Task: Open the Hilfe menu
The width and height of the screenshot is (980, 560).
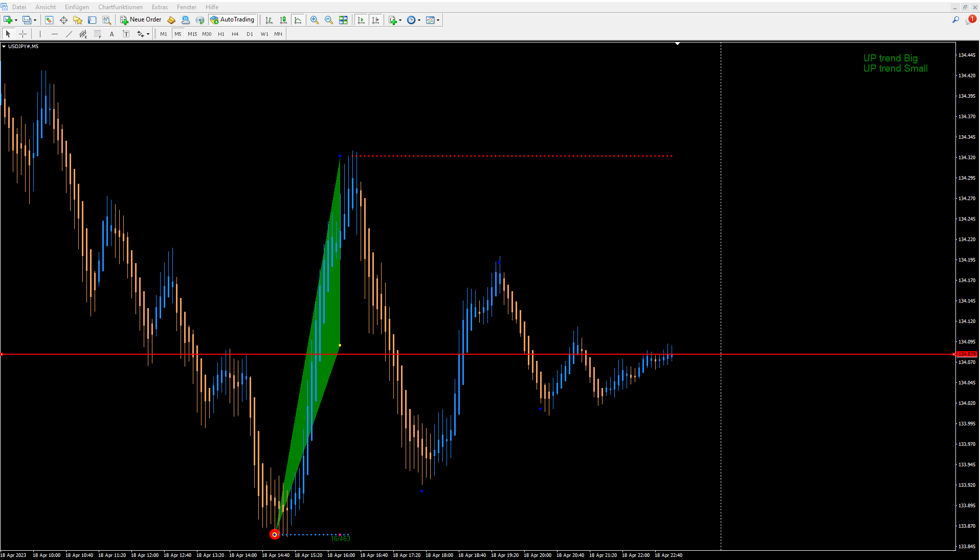Action: click(x=212, y=7)
